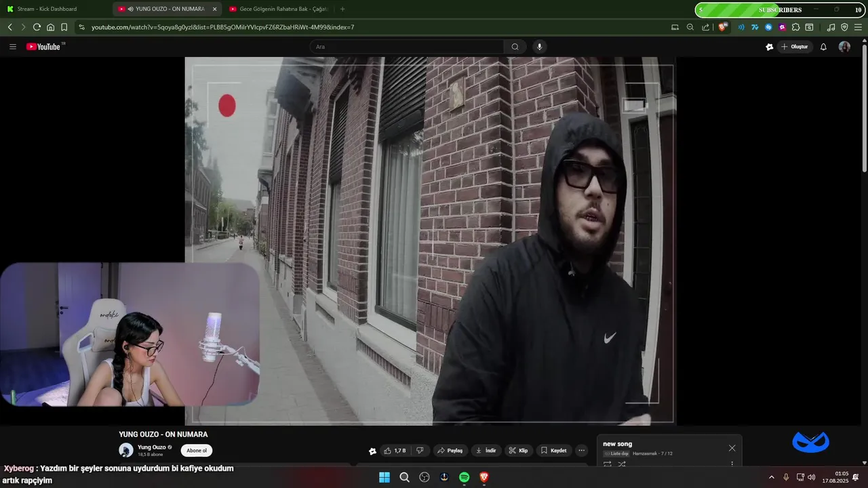Like the video showing 1,7 B likes

[395, 451]
